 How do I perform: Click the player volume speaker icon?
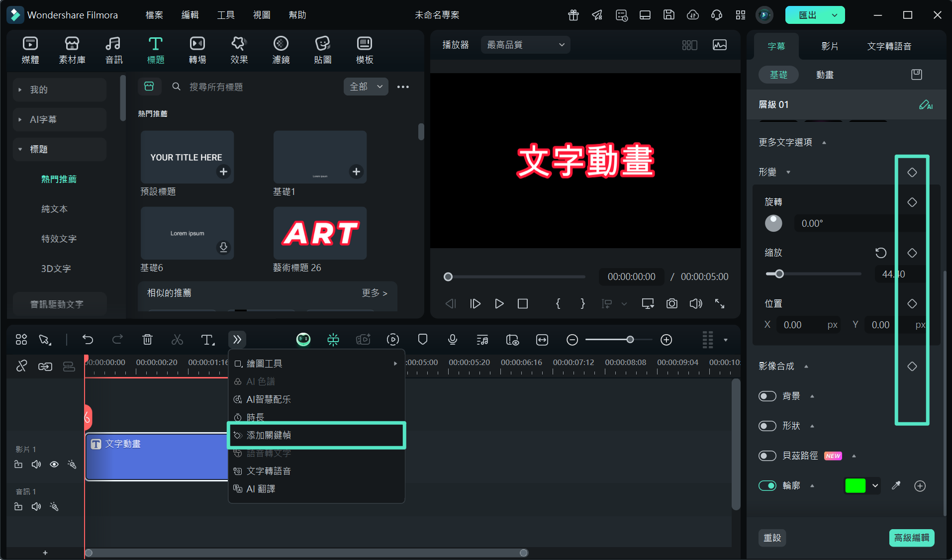(696, 303)
